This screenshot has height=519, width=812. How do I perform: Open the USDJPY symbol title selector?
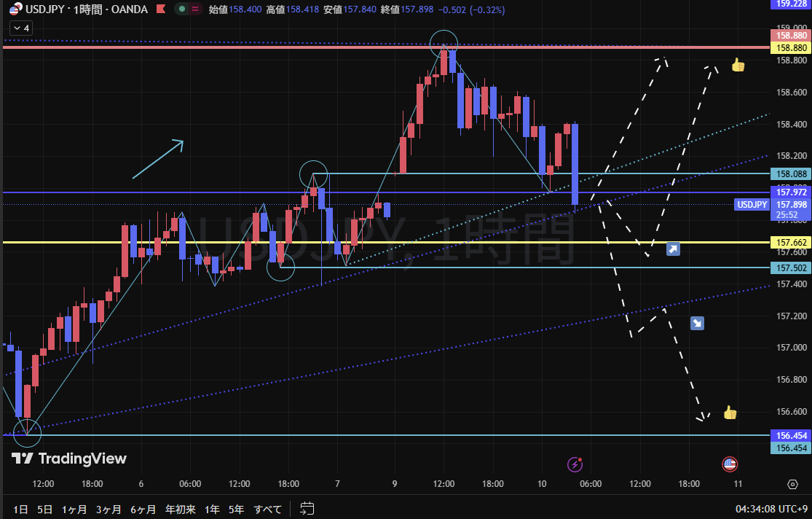point(86,9)
